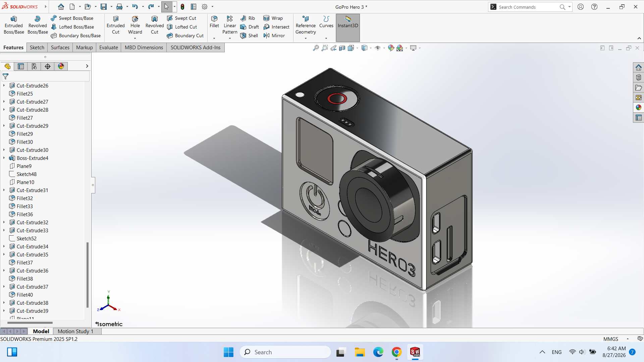Open the Undo history dropdown
Viewport: 644px width, 362px height.
pos(143,7)
